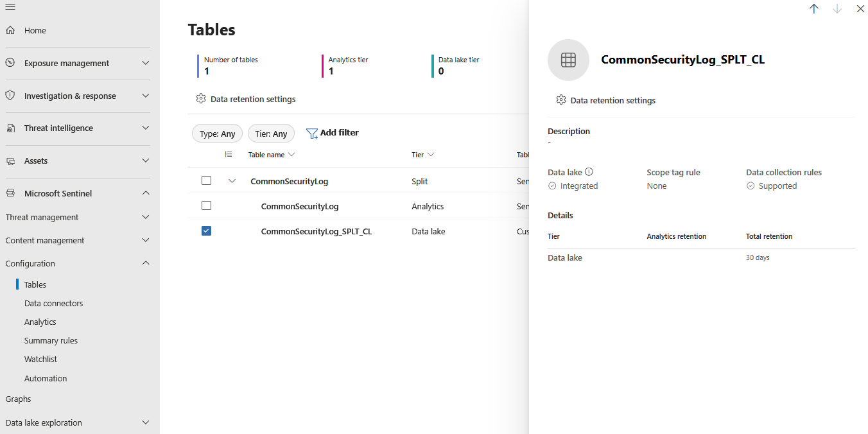Open Graphs in sidebar

[18, 399]
